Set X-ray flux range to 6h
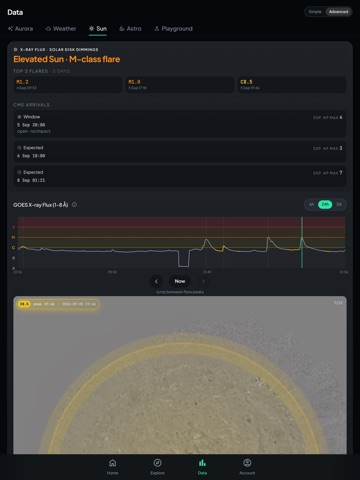Screen dimensions: 360x480 [x=311, y=204]
